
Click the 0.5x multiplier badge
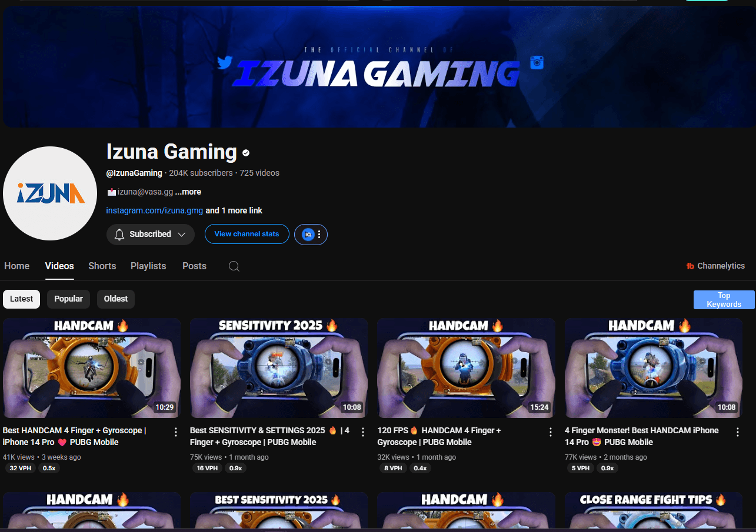pyautogui.click(x=49, y=469)
